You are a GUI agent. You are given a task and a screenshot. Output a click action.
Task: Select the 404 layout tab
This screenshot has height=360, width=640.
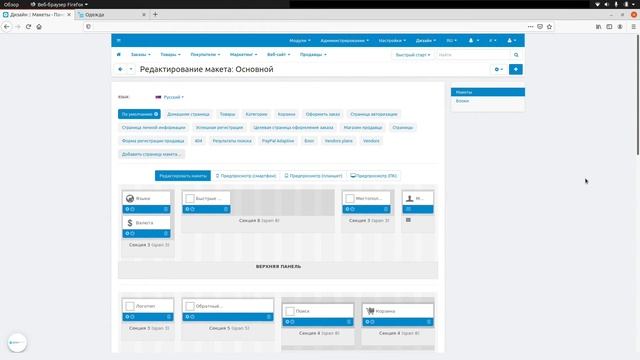tap(198, 141)
